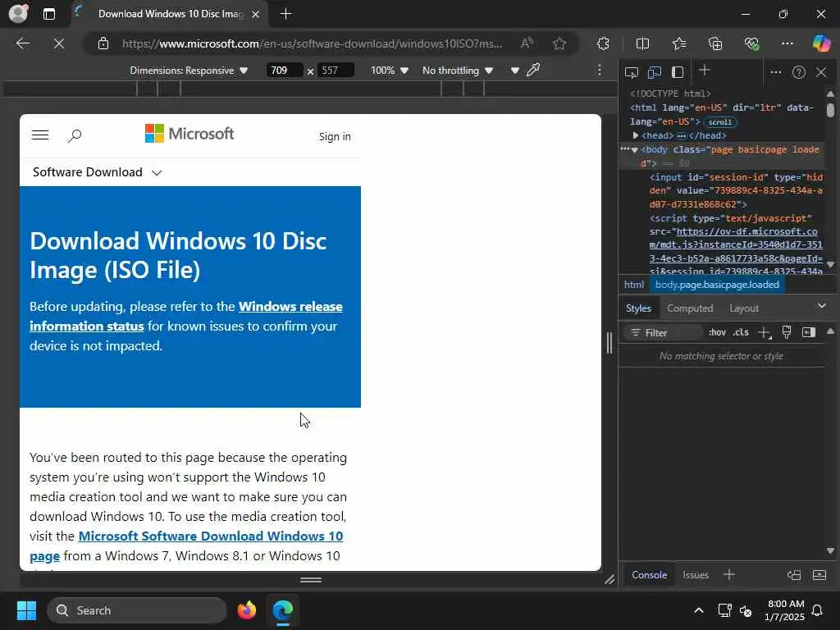Toggle rendering emulations paintbrush icon
This screenshot has width=840, height=630.
click(x=787, y=333)
